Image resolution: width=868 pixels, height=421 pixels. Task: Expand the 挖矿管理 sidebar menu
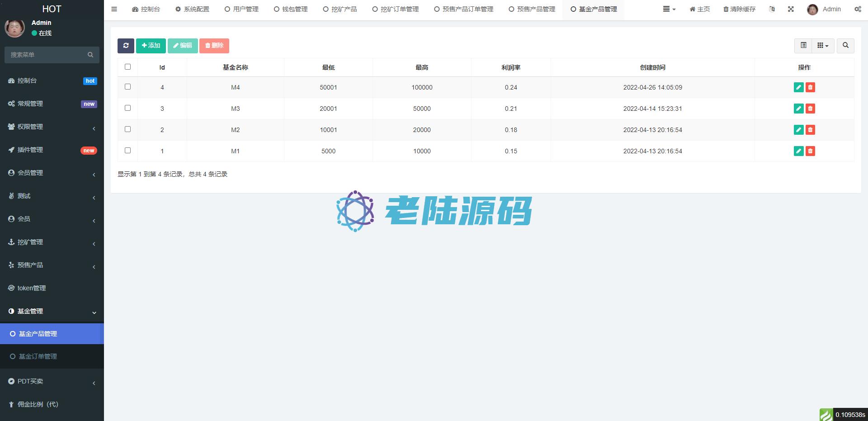tap(52, 242)
